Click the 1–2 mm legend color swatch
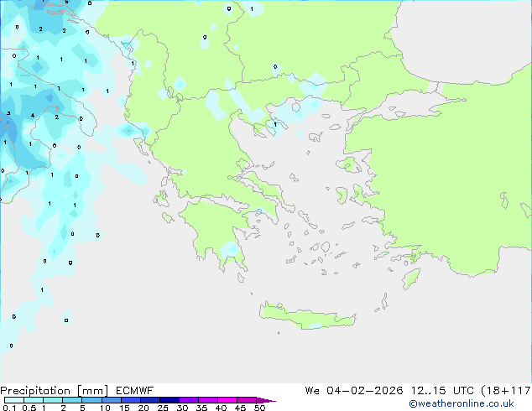 tap(53, 400)
